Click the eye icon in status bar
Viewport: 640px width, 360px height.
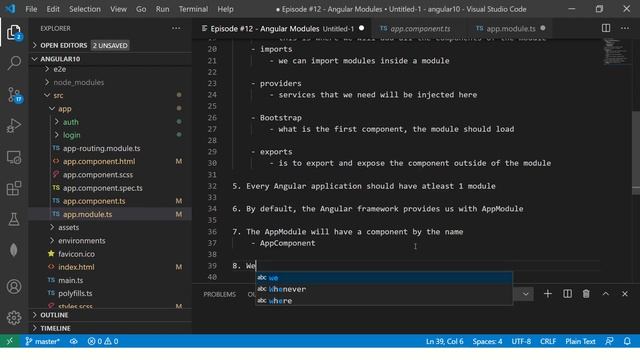click(x=73, y=341)
